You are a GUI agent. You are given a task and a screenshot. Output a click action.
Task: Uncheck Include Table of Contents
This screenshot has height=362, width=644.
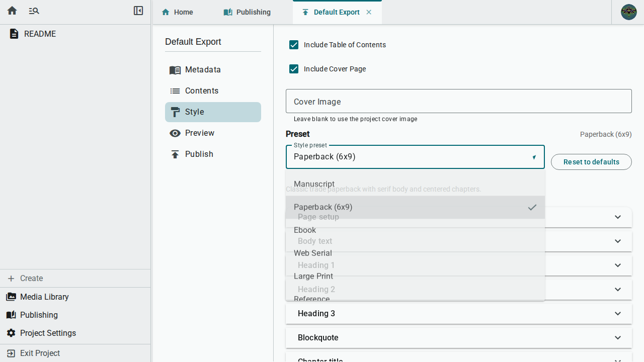click(x=294, y=45)
